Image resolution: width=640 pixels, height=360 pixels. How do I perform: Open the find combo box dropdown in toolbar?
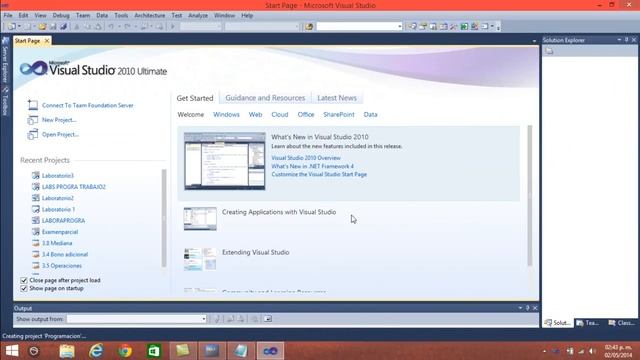pos(400,27)
